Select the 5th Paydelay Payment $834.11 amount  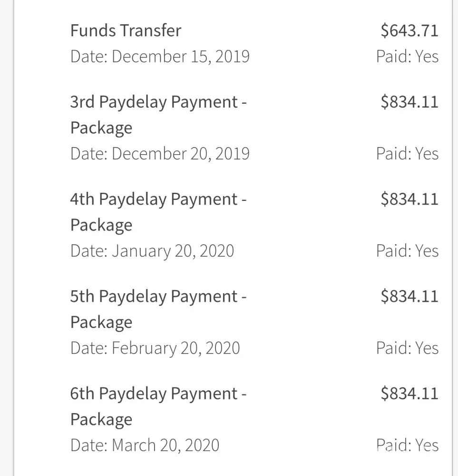pos(409,296)
